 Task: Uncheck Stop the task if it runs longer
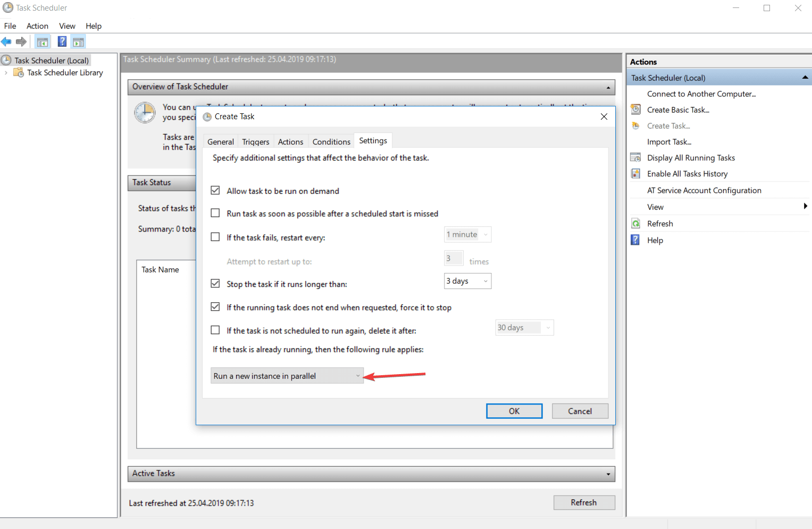215,284
